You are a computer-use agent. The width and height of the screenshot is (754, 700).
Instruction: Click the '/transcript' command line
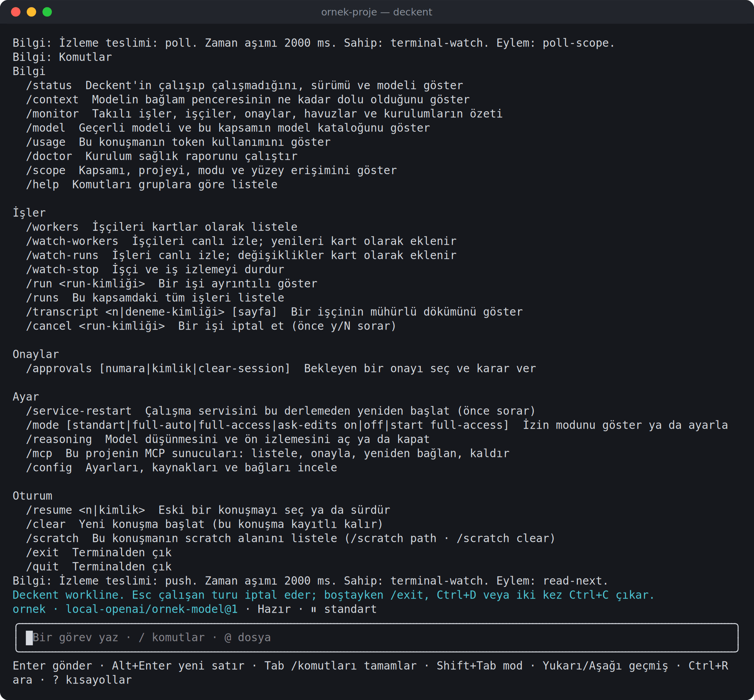(x=274, y=312)
